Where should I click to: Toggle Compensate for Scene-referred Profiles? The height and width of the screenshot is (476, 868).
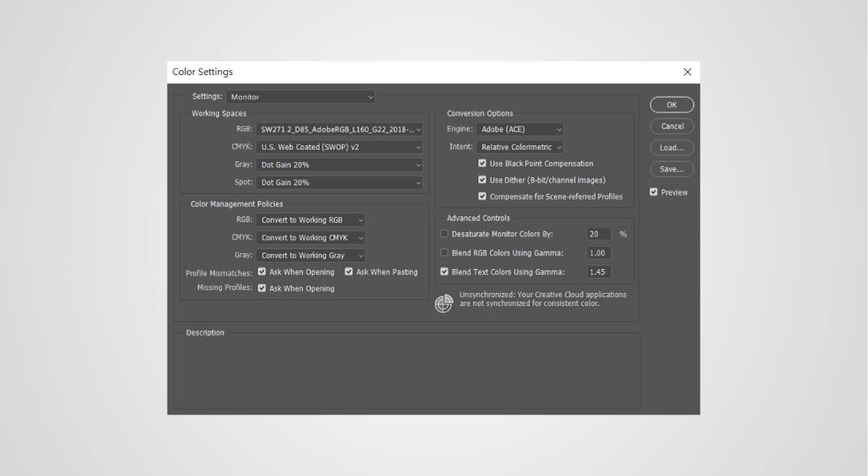tap(482, 196)
